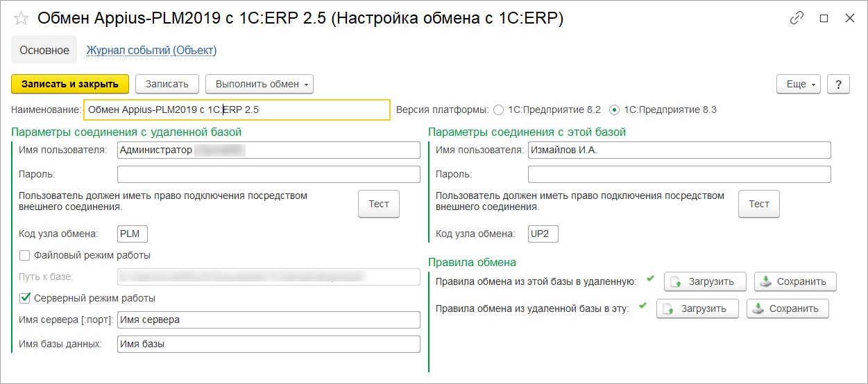Open Журнал событий (Объект) link
The image size is (868, 384).
(151, 50)
